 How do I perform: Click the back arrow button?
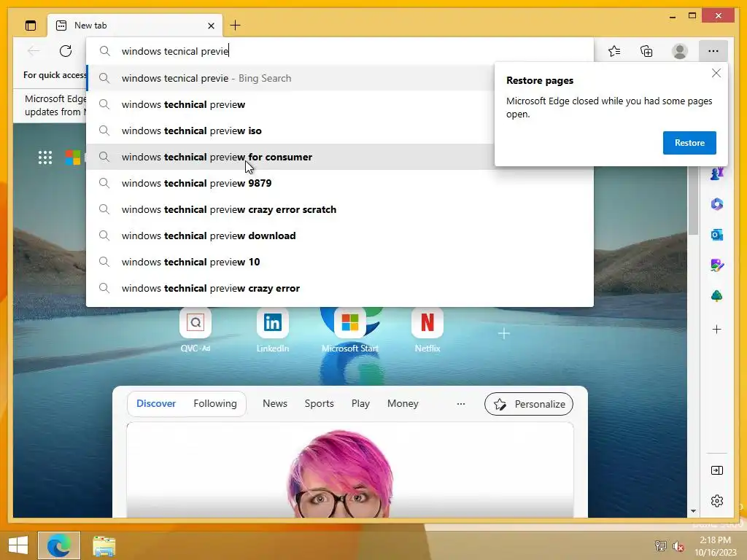[x=34, y=51]
